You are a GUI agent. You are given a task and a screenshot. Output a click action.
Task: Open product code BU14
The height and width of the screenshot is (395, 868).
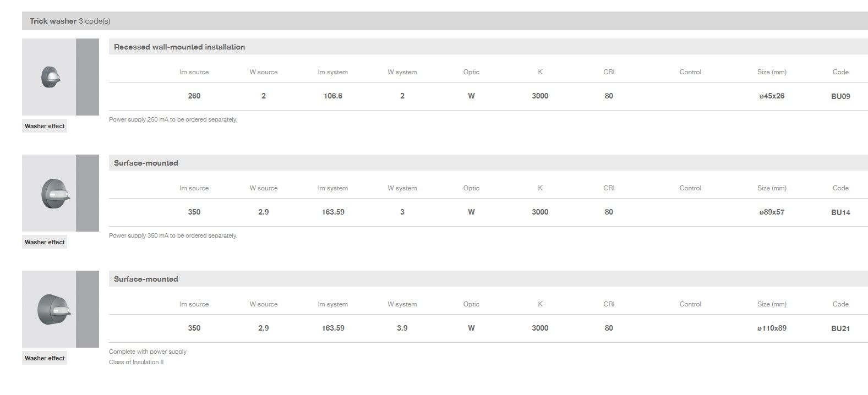coord(840,212)
